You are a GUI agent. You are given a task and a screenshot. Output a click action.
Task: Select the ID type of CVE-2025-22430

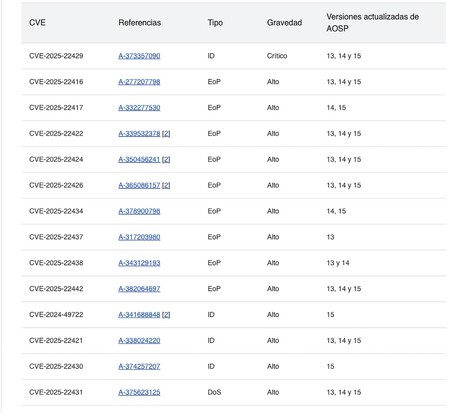point(211,366)
